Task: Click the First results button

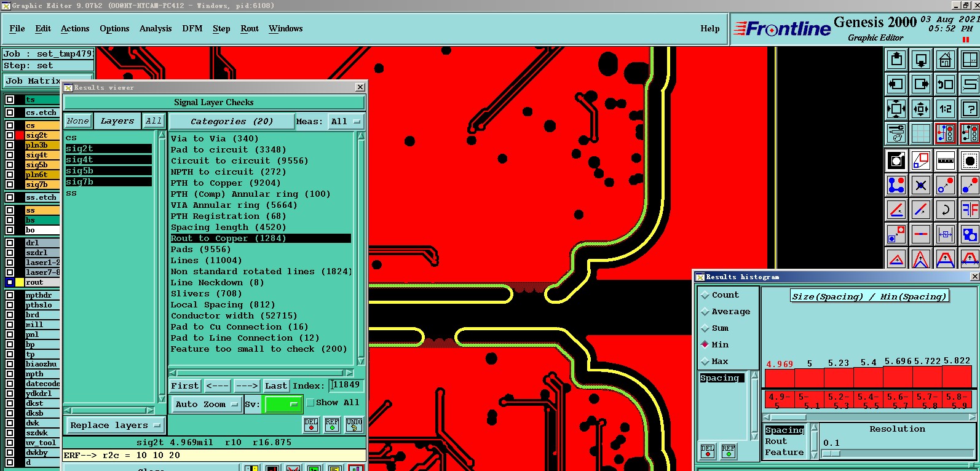Action: coord(184,386)
